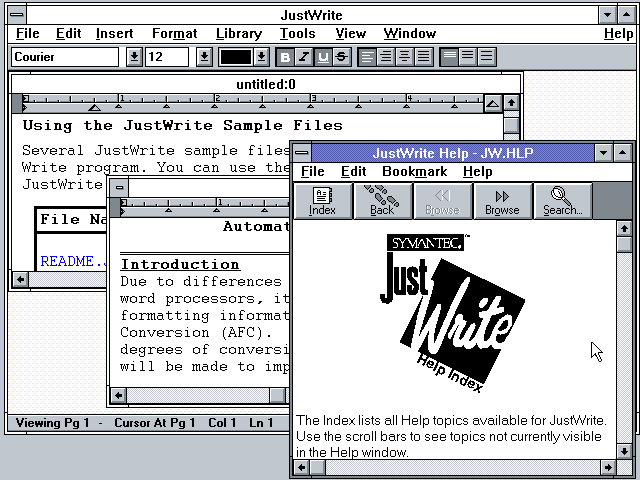Click the black text color swatch
The image size is (640, 480).
[236, 57]
